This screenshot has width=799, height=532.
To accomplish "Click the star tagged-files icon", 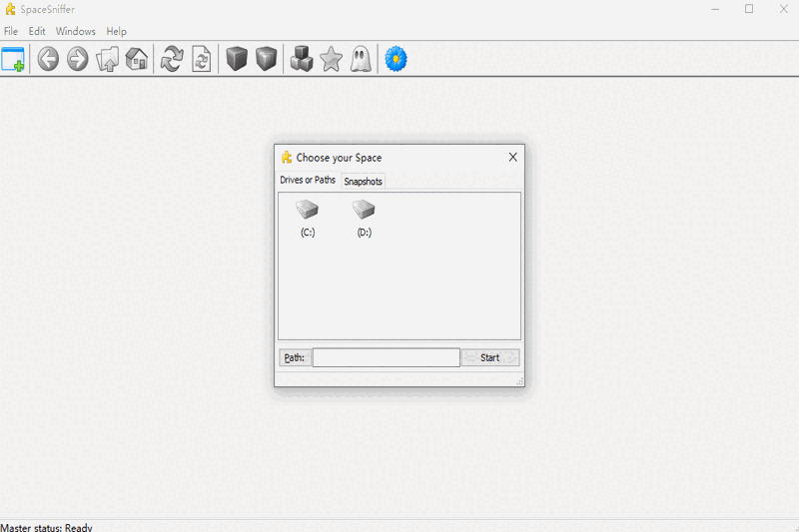I will tap(332, 59).
